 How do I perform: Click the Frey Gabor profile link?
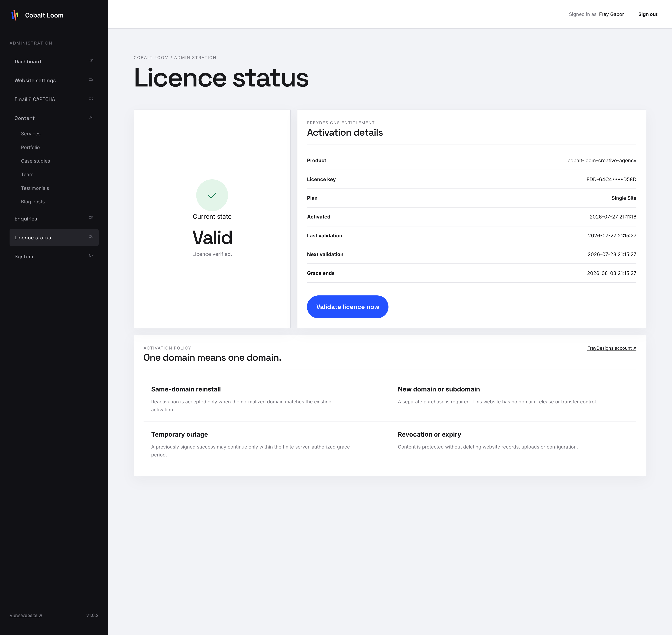[x=611, y=14]
